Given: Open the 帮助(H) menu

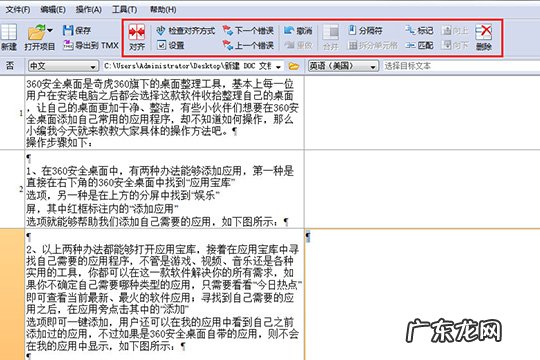Looking at the screenshot, I should 163,9.
